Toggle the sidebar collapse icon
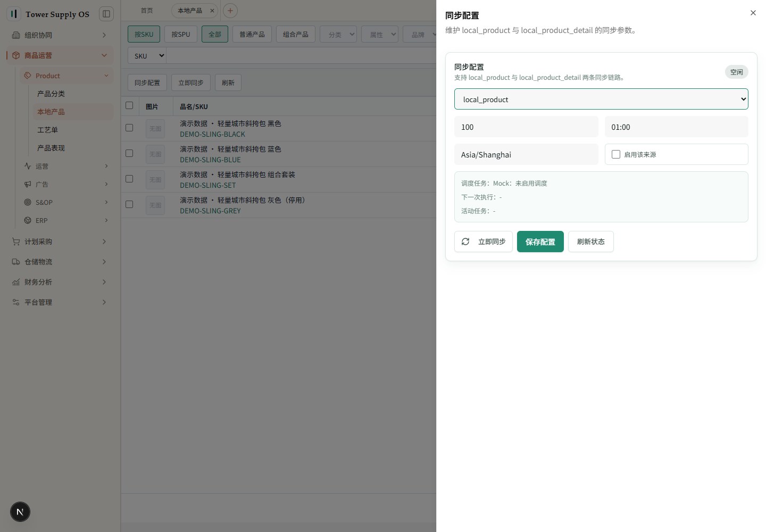The image size is (766, 532). pyautogui.click(x=106, y=14)
